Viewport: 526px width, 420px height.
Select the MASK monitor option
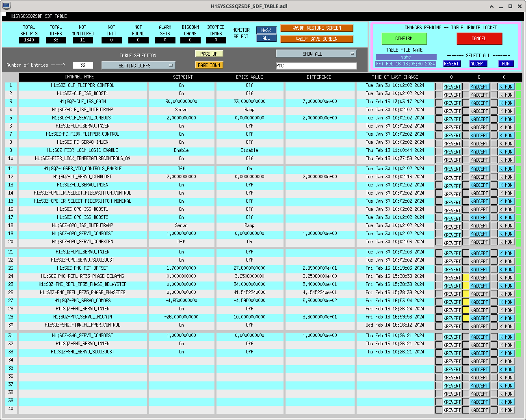pos(266,30)
